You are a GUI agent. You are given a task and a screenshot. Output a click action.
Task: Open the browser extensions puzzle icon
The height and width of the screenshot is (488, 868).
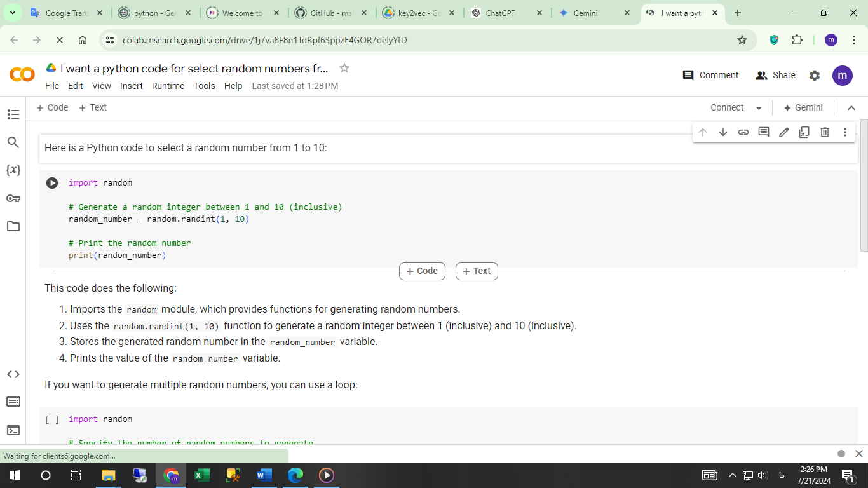(x=797, y=40)
